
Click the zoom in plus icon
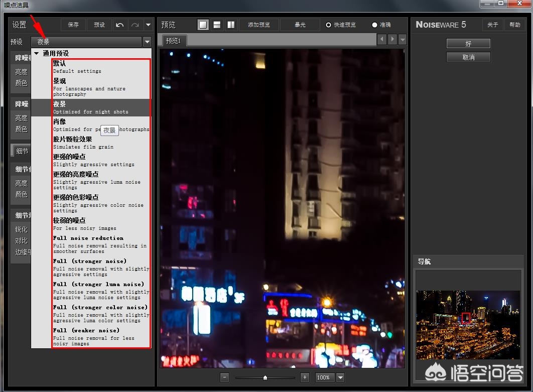(x=305, y=377)
